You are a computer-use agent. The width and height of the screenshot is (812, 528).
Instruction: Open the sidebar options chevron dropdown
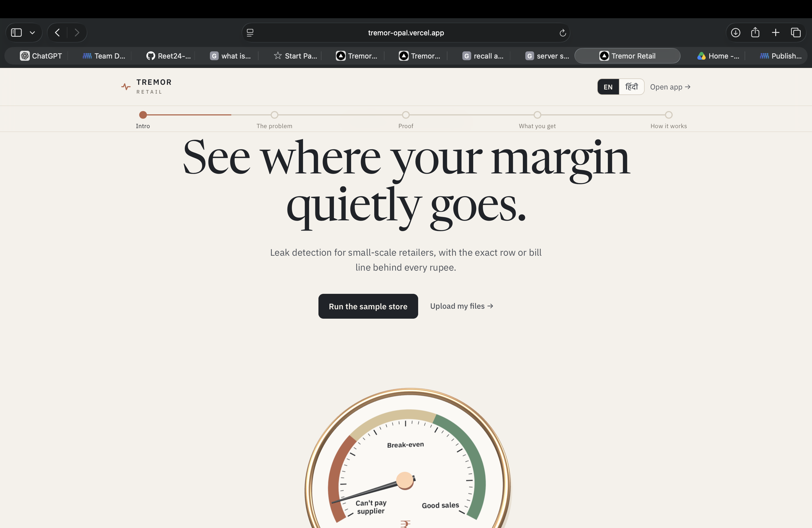32,33
